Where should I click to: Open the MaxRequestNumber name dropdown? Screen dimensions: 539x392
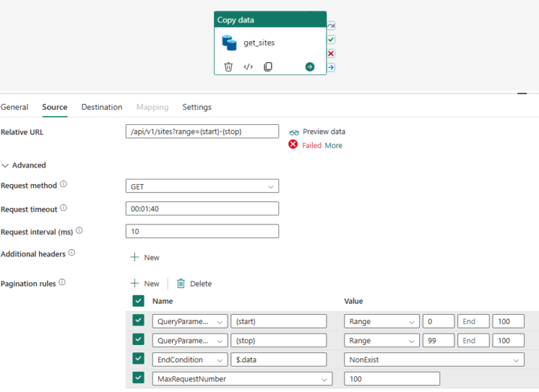[242, 379]
